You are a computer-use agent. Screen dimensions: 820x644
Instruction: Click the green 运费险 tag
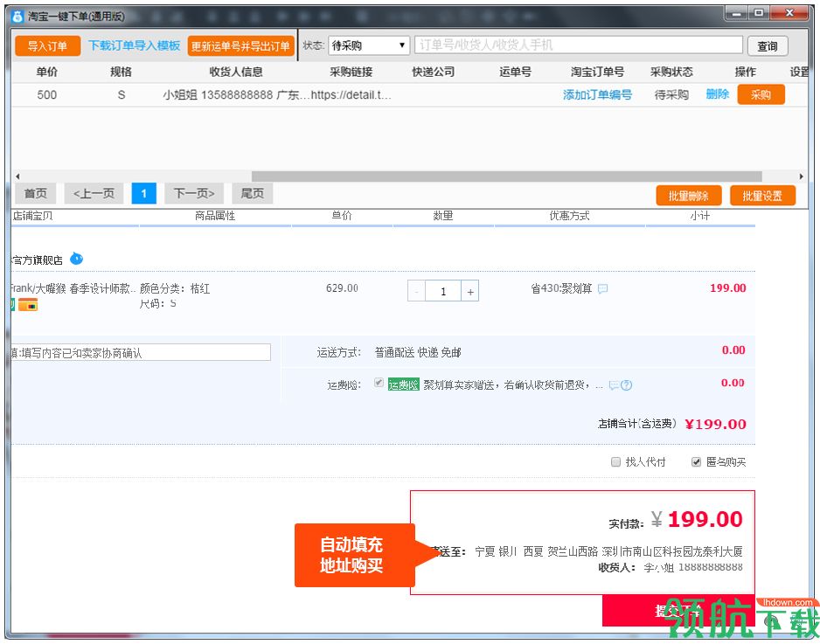pyautogui.click(x=403, y=385)
